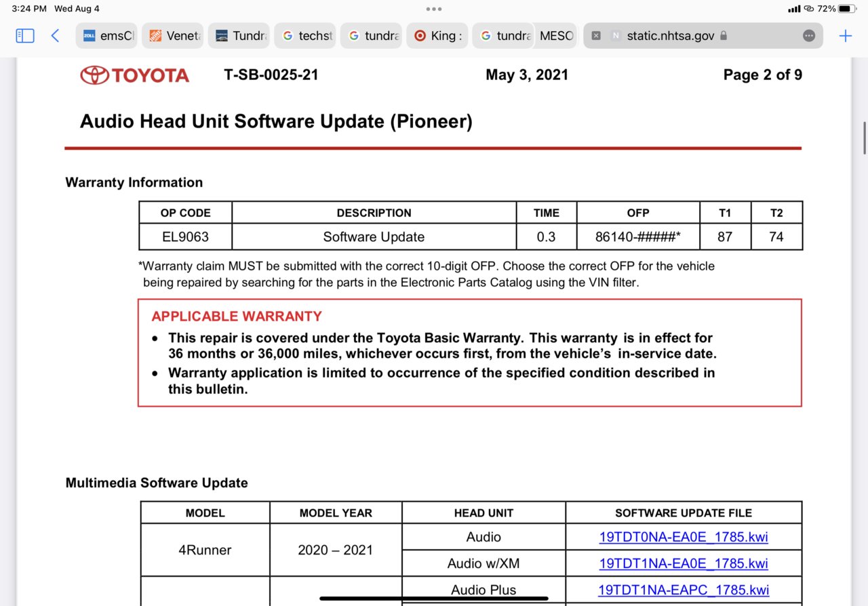
Task: Open 19TDT0NA-EA0E_1785.kwi download link
Action: (x=684, y=538)
